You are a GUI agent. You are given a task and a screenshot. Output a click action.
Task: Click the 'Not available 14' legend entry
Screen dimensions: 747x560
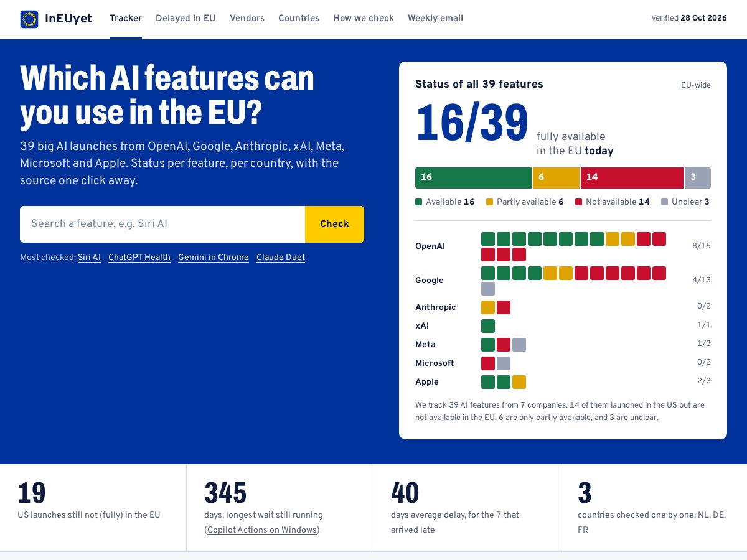[613, 202]
